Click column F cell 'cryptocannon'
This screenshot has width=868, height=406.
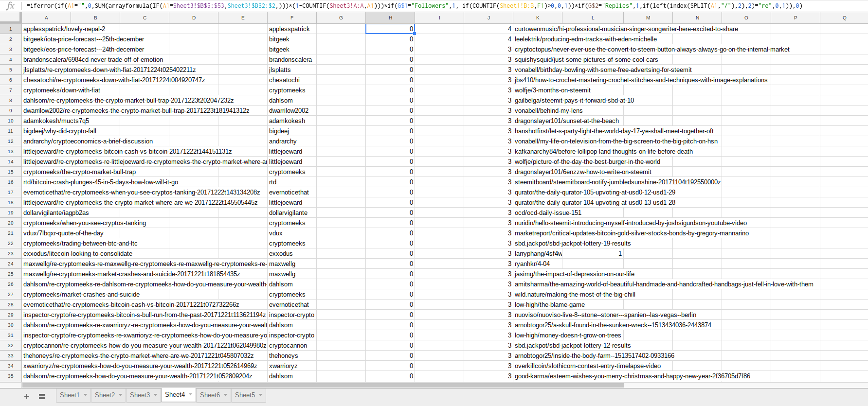point(292,345)
